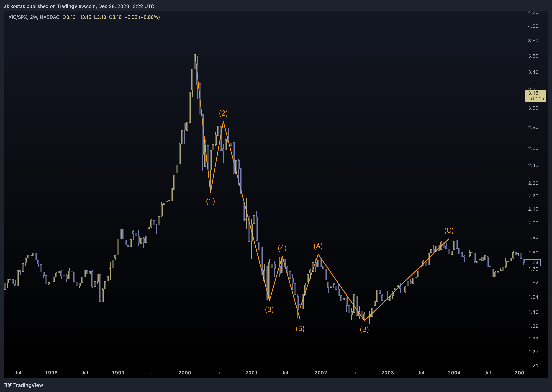Click the 2001 year label on time axis
Image resolution: width=552 pixels, height=392 pixels.
pyautogui.click(x=251, y=373)
